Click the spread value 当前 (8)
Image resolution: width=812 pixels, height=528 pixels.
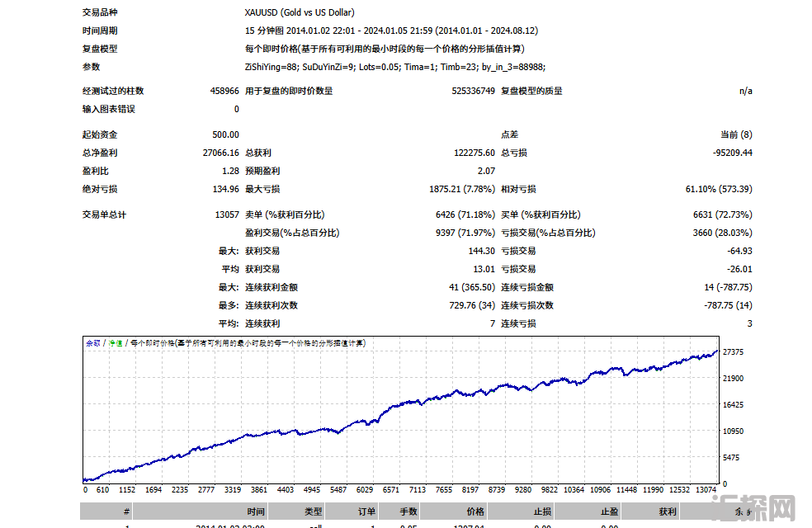coord(736,134)
